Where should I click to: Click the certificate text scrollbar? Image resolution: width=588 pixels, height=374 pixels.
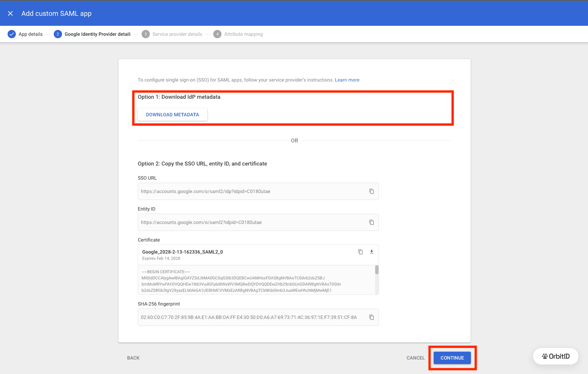tap(377, 270)
